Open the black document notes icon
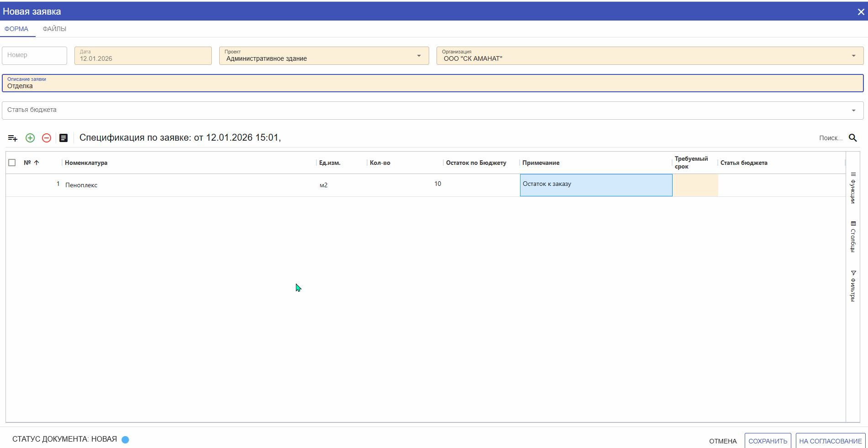Image resolution: width=868 pixels, height=448 pixels. [x=63, y=138]
